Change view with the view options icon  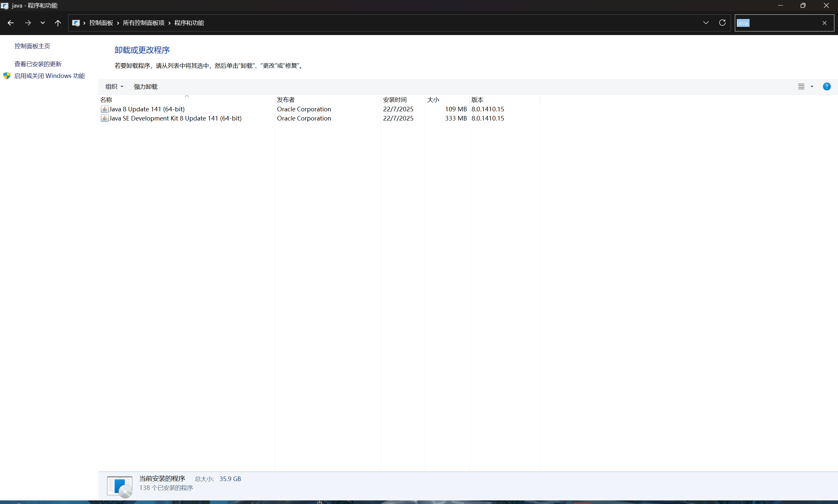(x=801, y=86)
